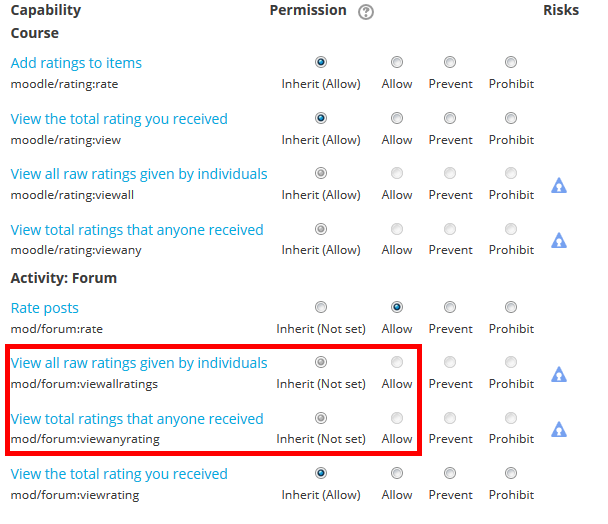
Task: Open the course-level View total rating you received link
Action: [x=119, y=119]
